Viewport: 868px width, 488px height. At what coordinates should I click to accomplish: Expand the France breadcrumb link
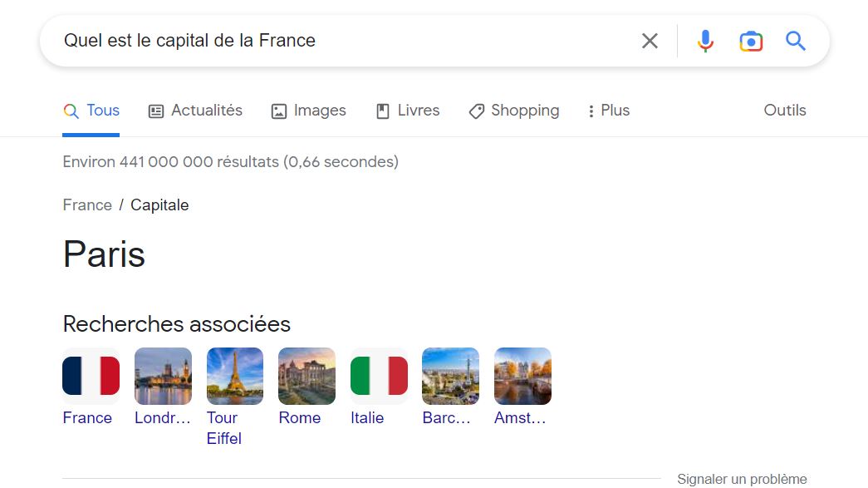click(x=86, y=205)
